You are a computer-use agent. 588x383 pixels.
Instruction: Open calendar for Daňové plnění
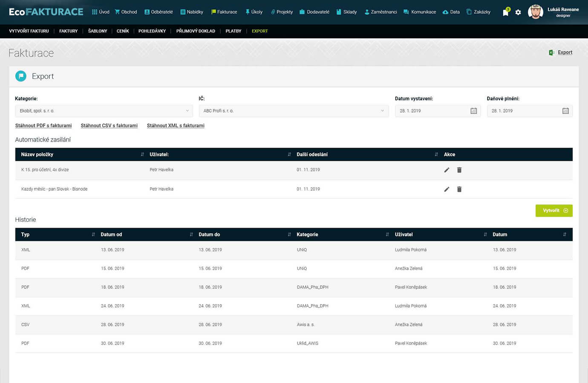(565, 111)
